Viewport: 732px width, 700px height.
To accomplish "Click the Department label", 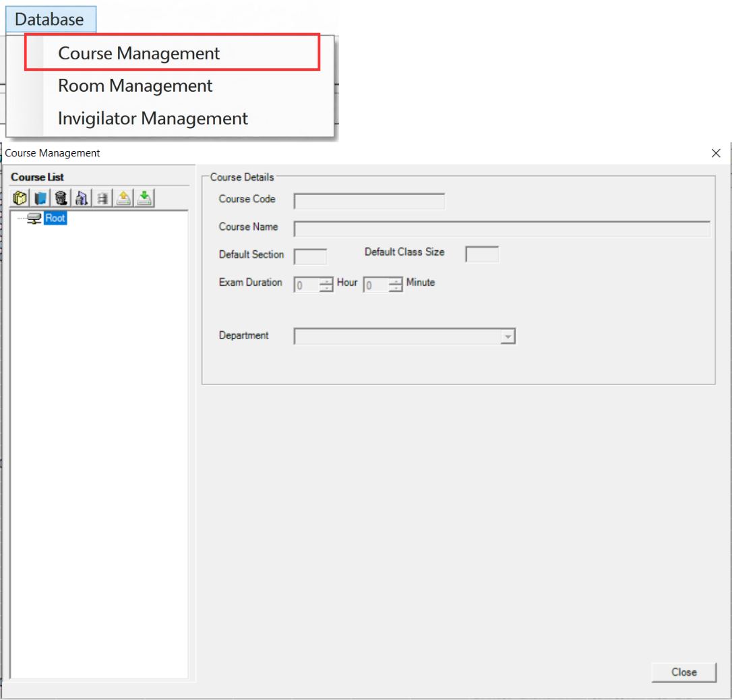I will pyautogui.click(x=244, y=335).
